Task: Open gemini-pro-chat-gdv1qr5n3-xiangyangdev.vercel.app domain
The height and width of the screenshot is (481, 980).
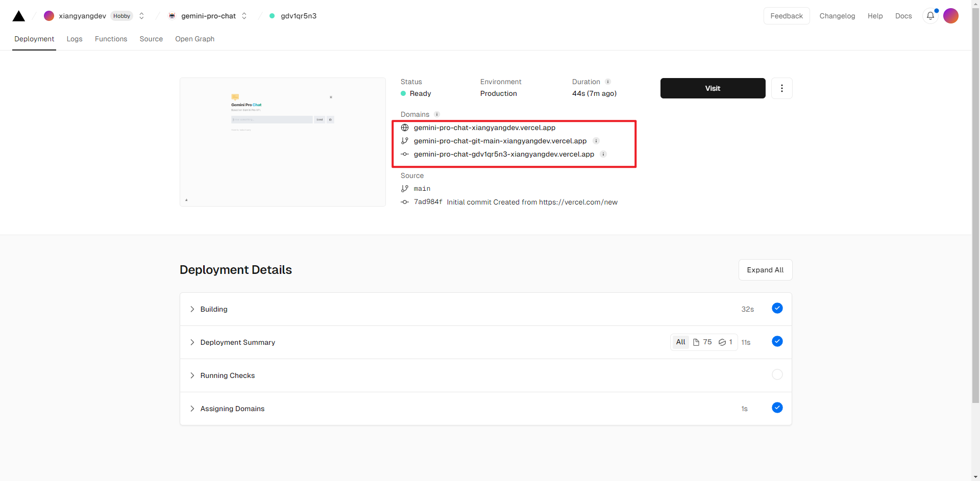Action: (504, 154)
